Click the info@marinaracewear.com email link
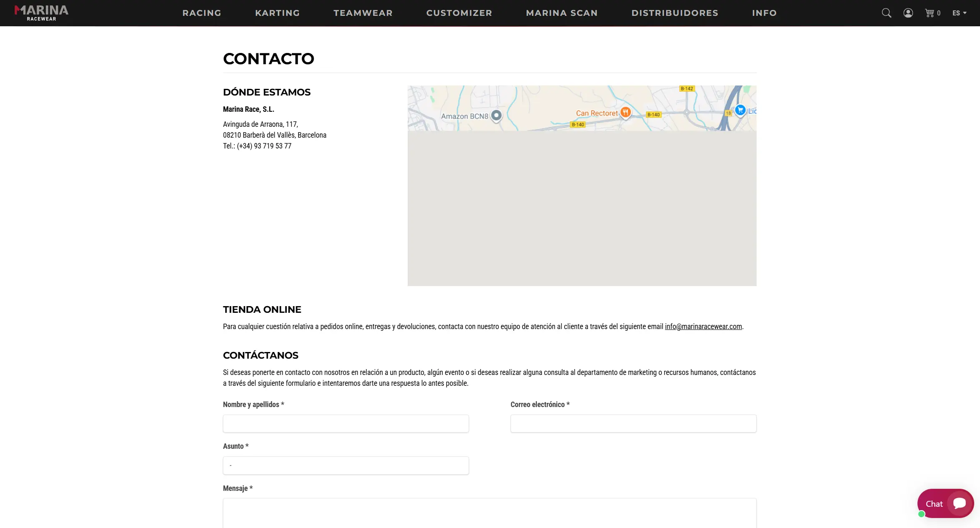The height and width of the screenshot is (528, 980). click(703, 327)
